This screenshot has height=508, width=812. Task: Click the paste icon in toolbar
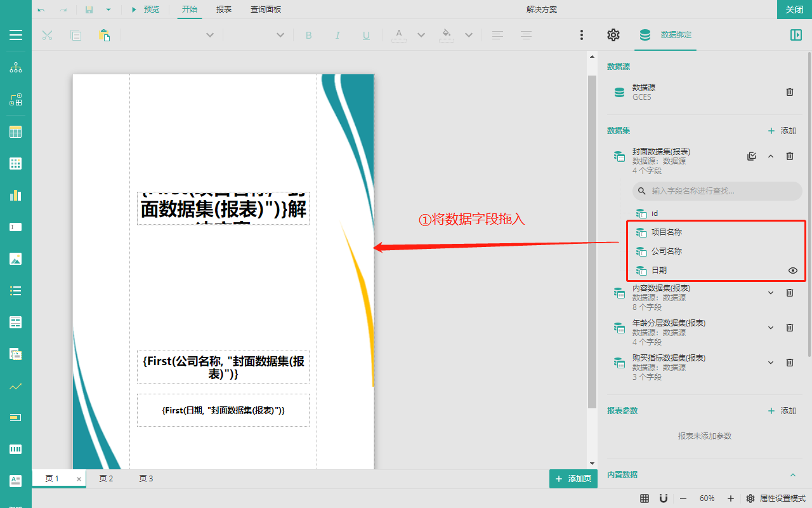[104, 36]
